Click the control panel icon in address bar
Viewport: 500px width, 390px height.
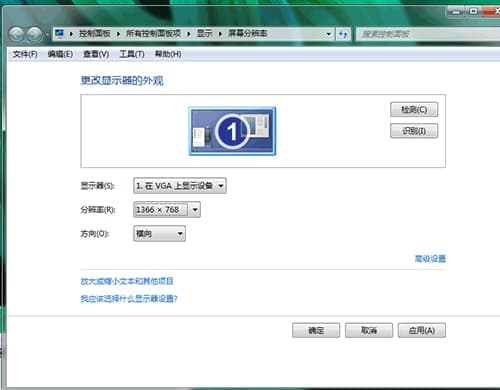tap(60, 34)
